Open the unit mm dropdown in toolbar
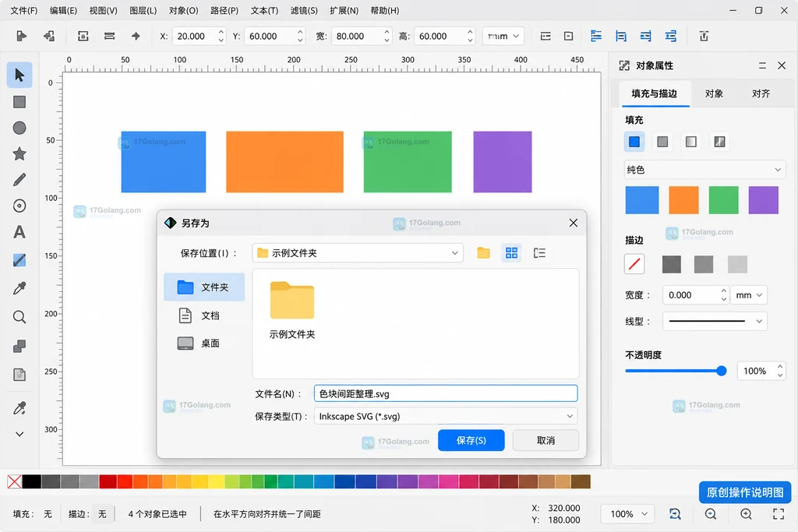The width and height of the screenshot is (798, 532). pos(503,36)
